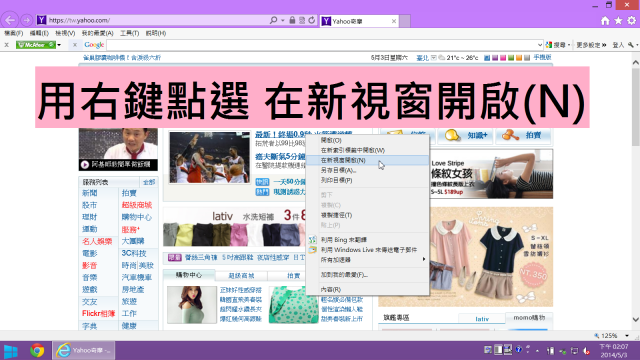Play the video thumbnail with the play icon
The height and width of the screenshot is (360, 640).
pyautogui.click(x=85, y=164)
